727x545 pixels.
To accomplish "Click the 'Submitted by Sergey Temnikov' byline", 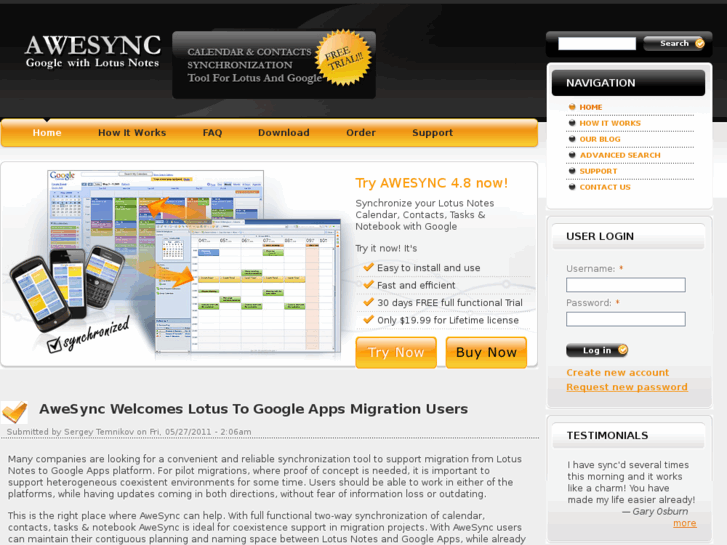I will coord(129,432).
